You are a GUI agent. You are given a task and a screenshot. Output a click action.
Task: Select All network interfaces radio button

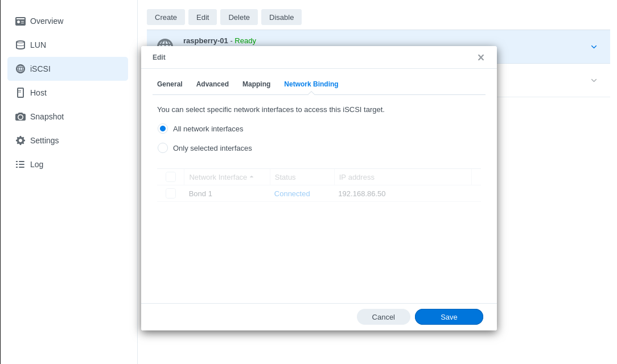tap(163, 129)
